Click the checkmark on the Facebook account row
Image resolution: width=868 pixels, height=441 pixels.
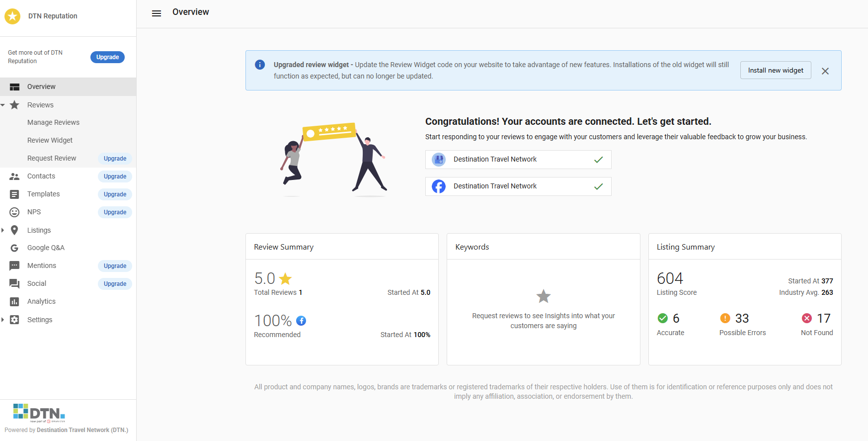[x=599, y=186]
